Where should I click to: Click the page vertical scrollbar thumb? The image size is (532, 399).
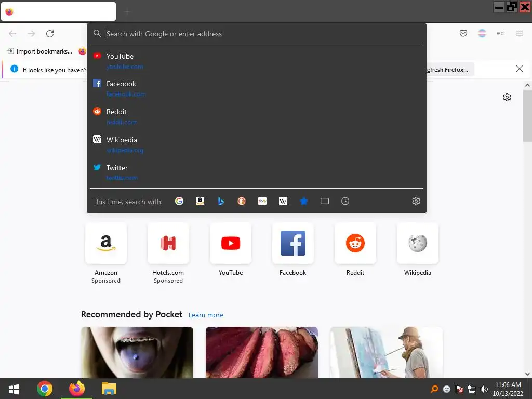click(527, 116)
